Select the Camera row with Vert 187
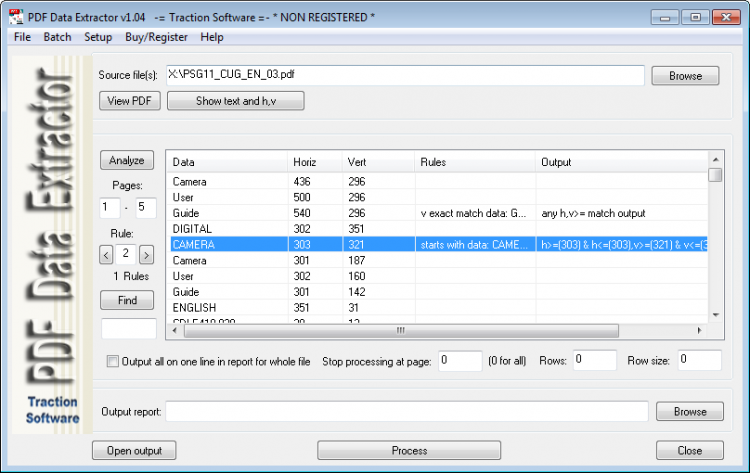The image size is (750, 473). 438,260
